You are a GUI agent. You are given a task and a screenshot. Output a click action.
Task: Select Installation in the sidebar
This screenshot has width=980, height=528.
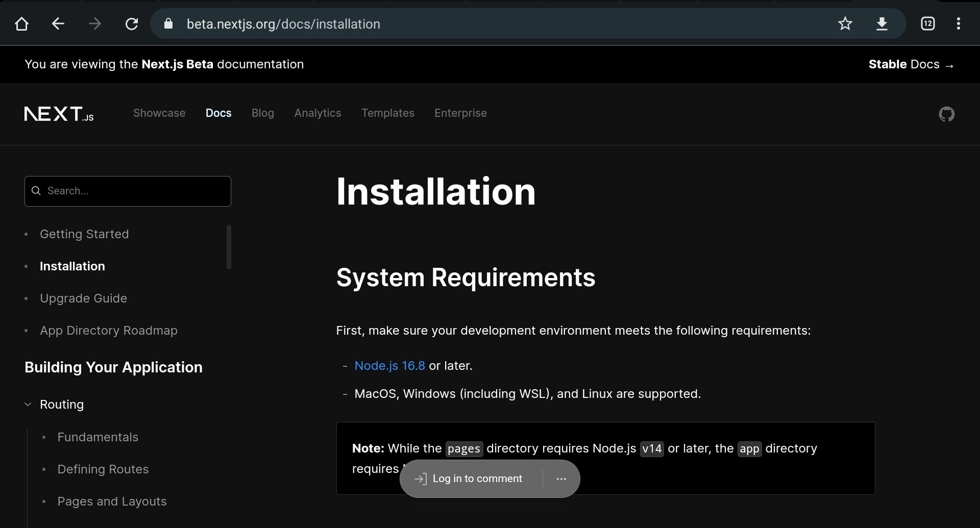click(x=72, y=266)
